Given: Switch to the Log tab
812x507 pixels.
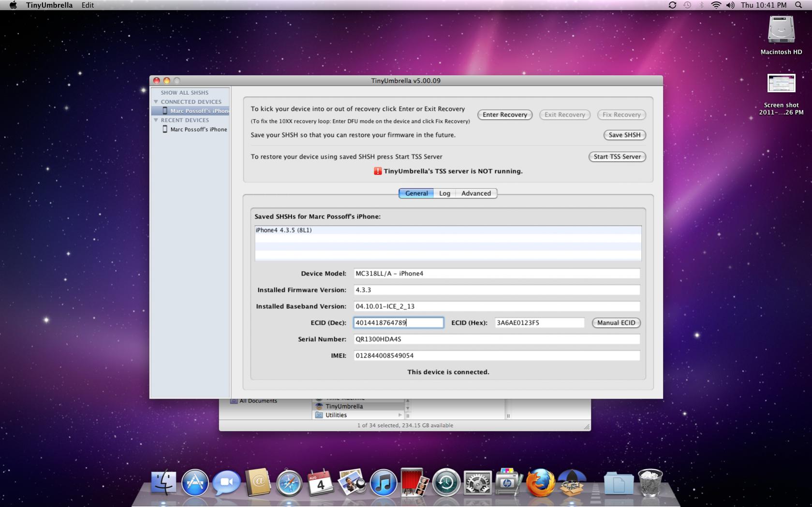Looking at the screenshot, I should click(x=444, y=193).
